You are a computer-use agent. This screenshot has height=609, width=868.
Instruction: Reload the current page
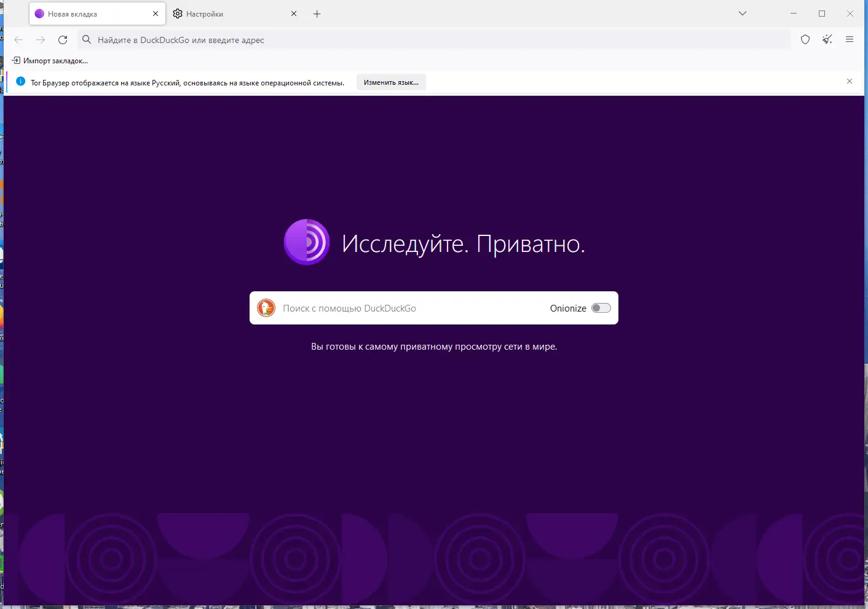[x=63, y=40]
